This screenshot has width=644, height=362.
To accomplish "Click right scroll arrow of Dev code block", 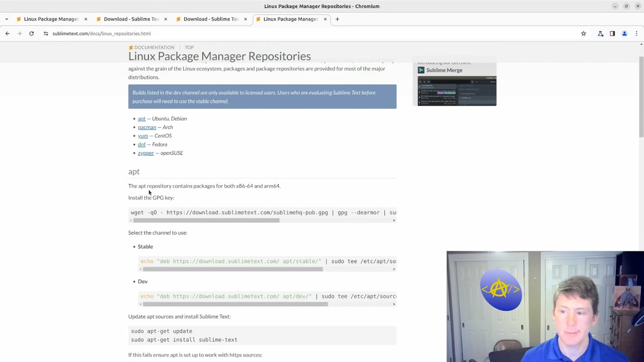I will point(394,304).
